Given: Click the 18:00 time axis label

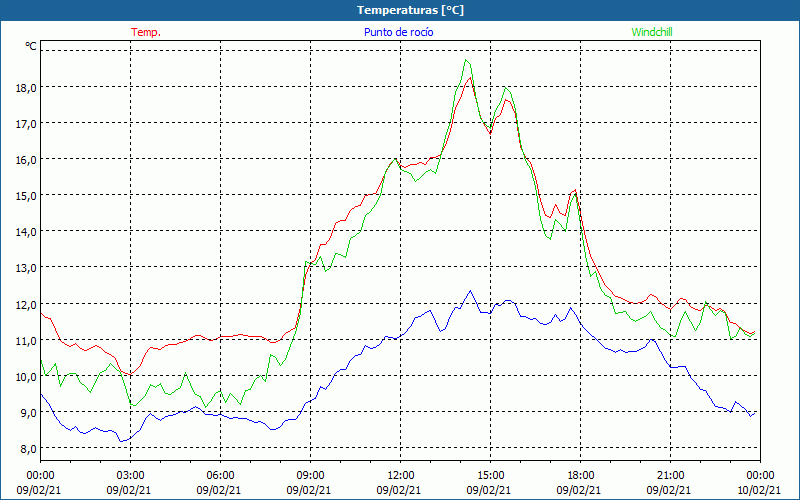Looking at the screenshot, I should [580, 476].
